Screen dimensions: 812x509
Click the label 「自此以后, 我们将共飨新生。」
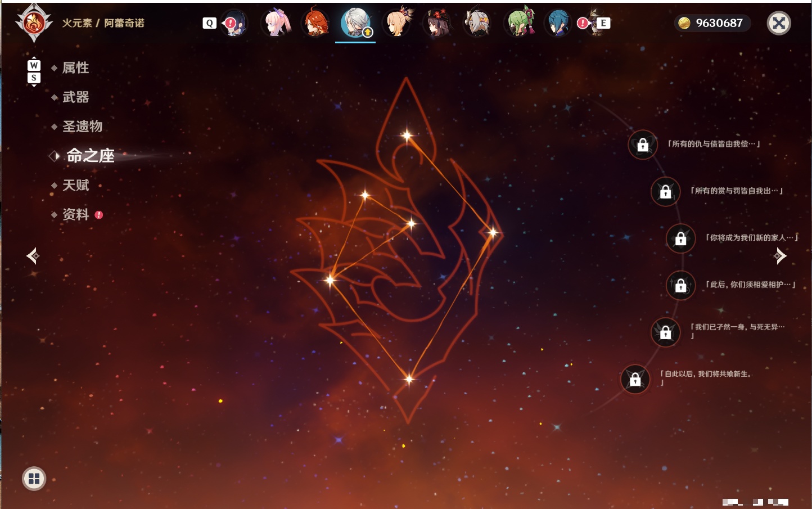tap(706, 378)
